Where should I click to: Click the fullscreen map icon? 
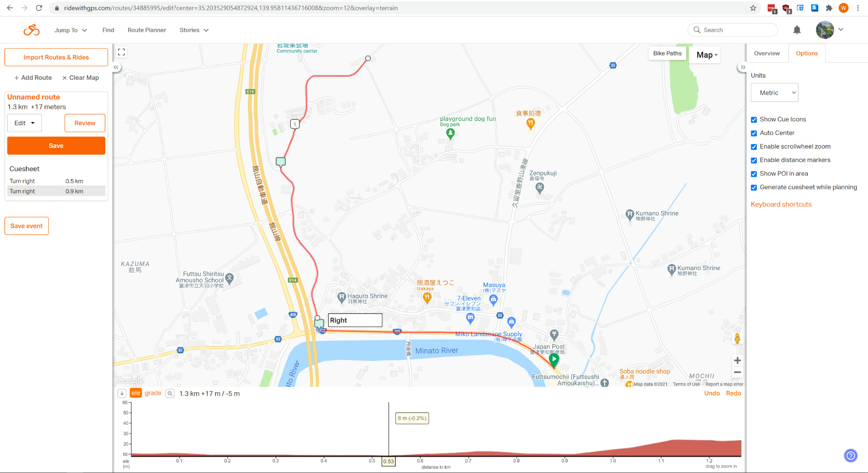pyautogui.click(x=122, y=52)
